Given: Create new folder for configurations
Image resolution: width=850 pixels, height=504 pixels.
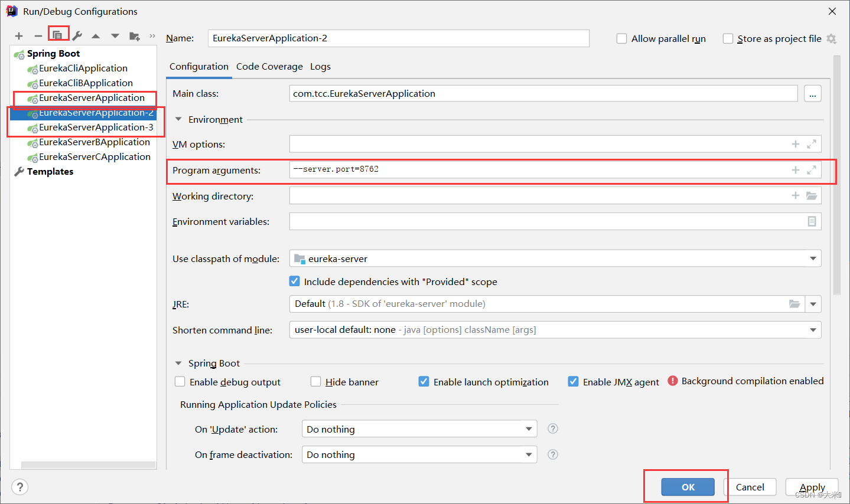Looking at the screenshot, I should click(135, 36).
